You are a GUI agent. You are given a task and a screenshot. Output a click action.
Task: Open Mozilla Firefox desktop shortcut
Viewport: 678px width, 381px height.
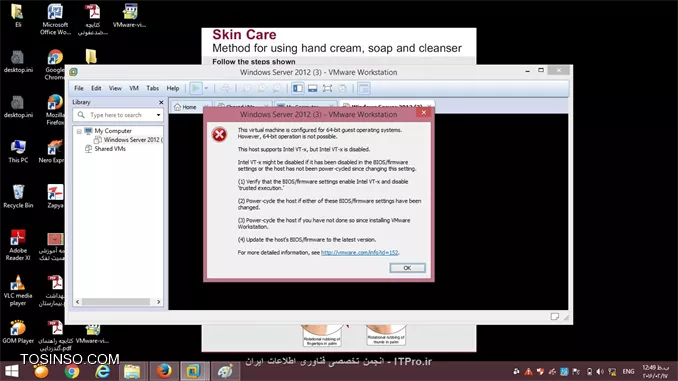(55, 110)
